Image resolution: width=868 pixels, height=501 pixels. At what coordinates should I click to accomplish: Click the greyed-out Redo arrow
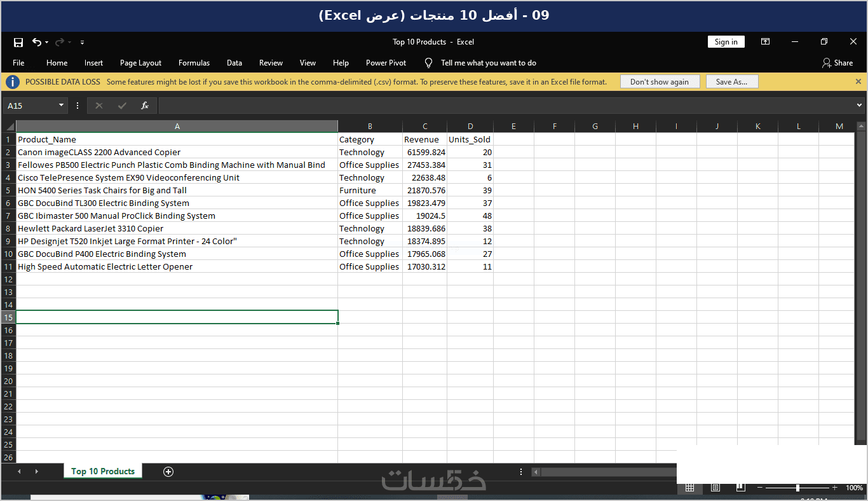pos(60,42)
